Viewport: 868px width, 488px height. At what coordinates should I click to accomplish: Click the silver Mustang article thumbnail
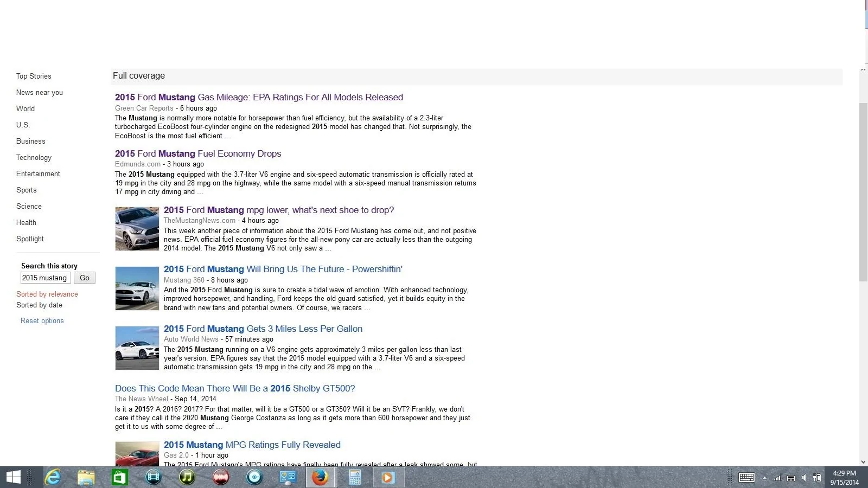137,228
